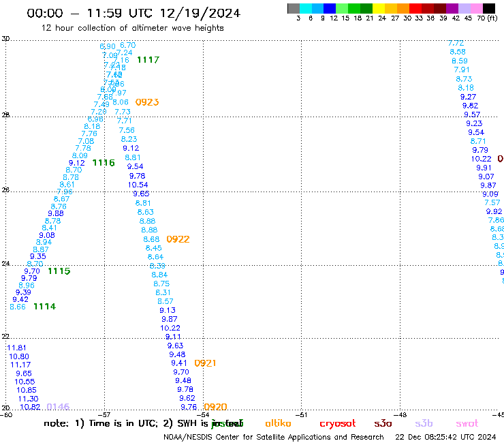Click the '70 (ft)' legend scale label
Image resolution: width=504 pixels, height=443 pixels.
pos(487,18)
